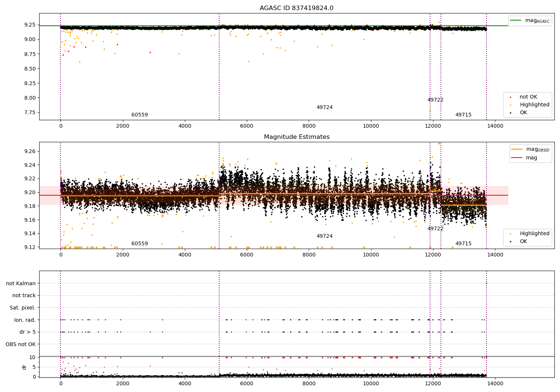Viewport: 560px width, 392px height.
Task: Click the "OBS not OK" row label
Action: [x=21, y=344]
